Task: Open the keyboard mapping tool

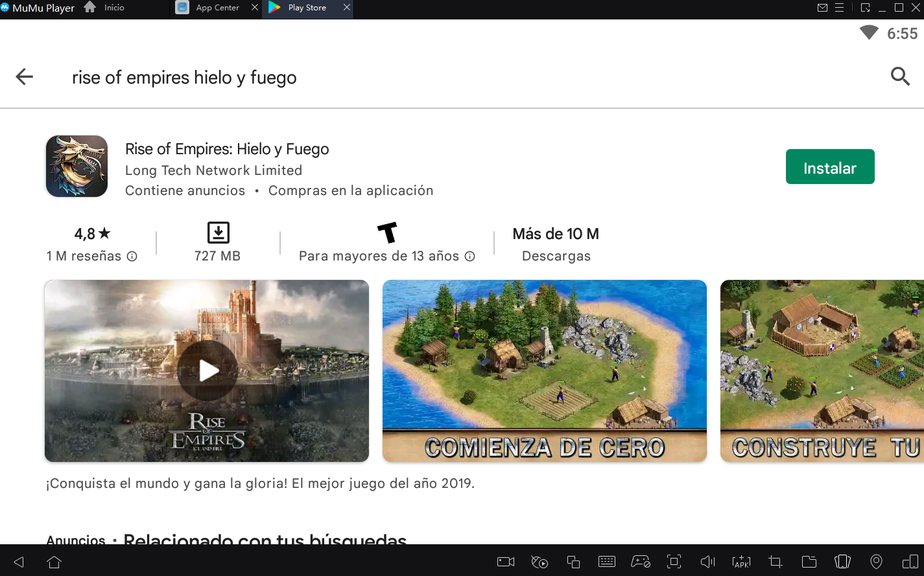Action: [x=607, y=562]
